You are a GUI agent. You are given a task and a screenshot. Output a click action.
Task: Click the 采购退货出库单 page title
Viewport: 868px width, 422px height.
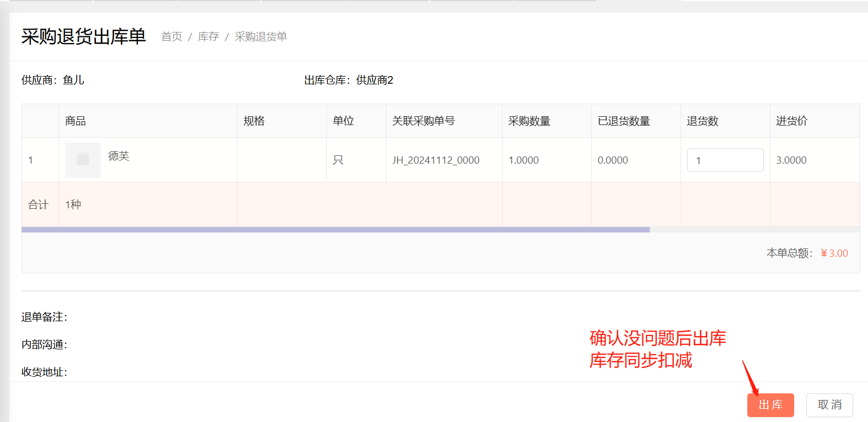(84, 37)
